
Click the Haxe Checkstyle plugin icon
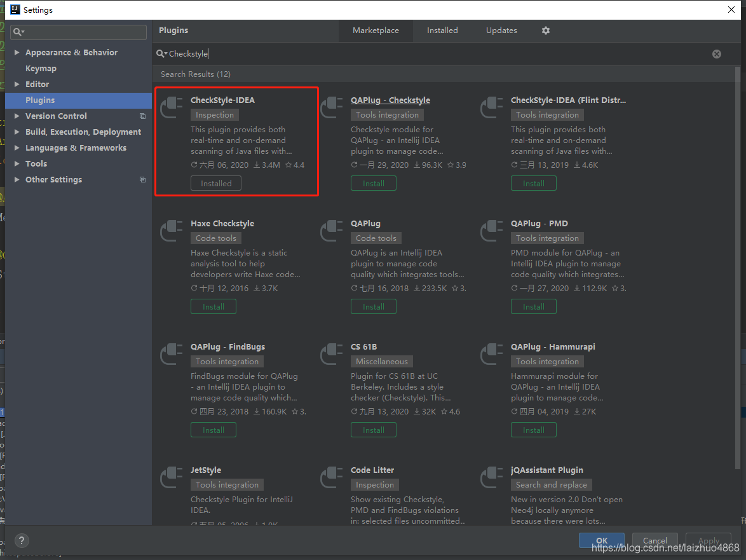[x=172, y=230]
